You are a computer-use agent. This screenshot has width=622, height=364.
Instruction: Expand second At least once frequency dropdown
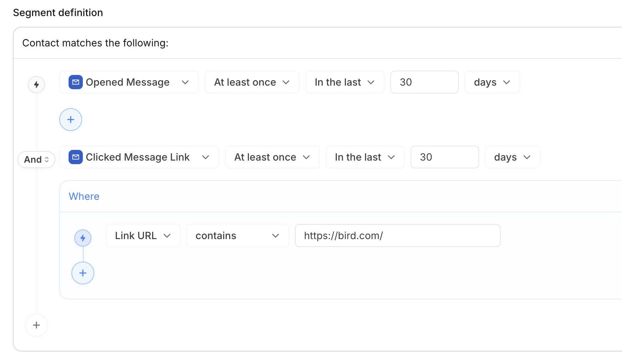coord(272,157)
